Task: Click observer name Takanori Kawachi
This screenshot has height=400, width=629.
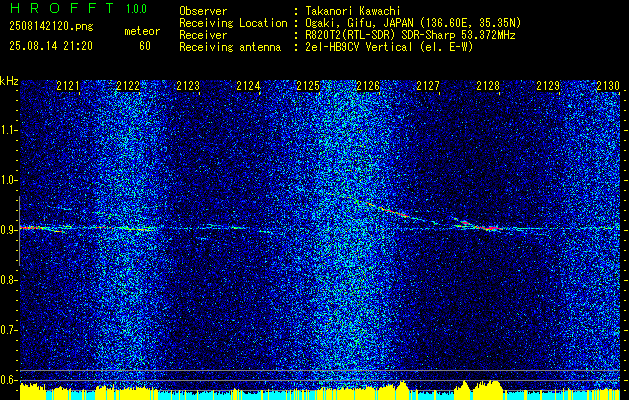Action: pyautogui.click(x=352, y=11)
